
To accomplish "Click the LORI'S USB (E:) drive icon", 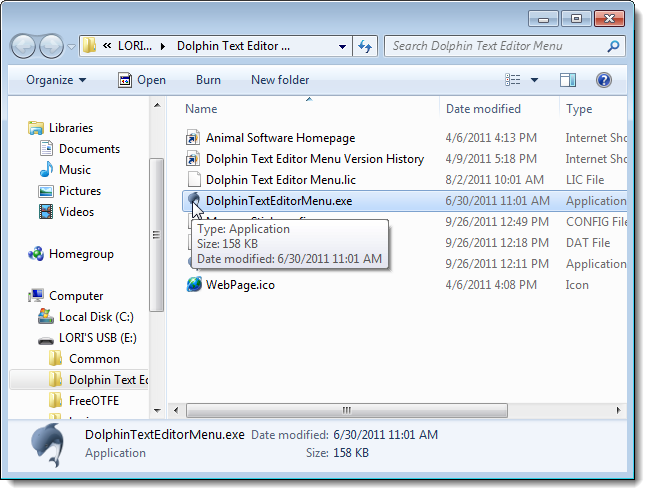I will click(46, 340).
